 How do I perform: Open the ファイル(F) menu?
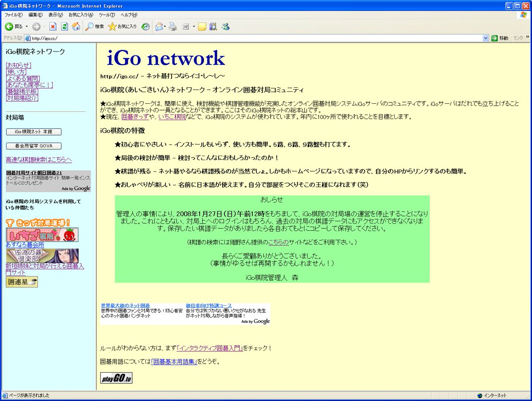[13, 15]
